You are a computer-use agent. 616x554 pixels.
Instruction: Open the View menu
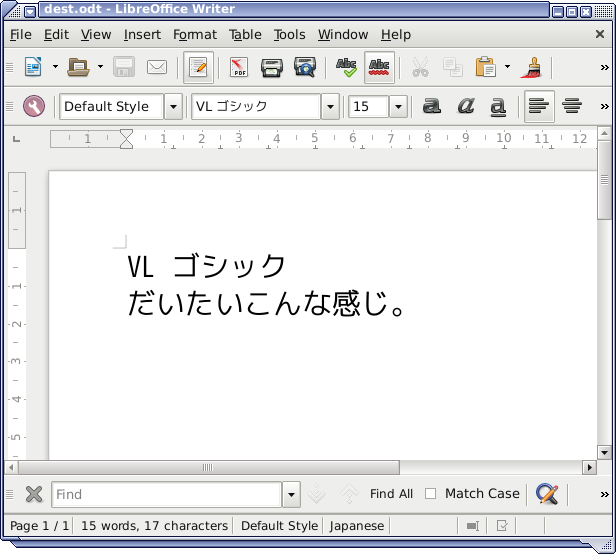pos(96,35)
